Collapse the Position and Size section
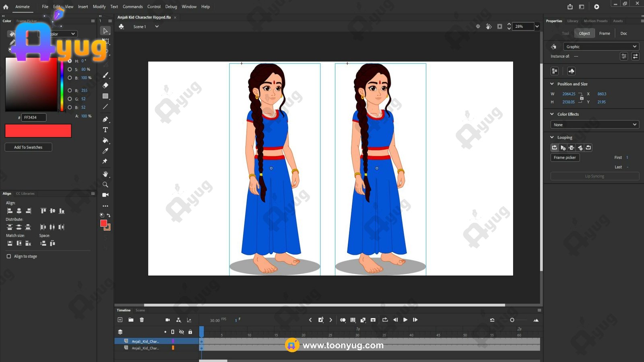Screen dimensions: 644x362 point(552,84)
